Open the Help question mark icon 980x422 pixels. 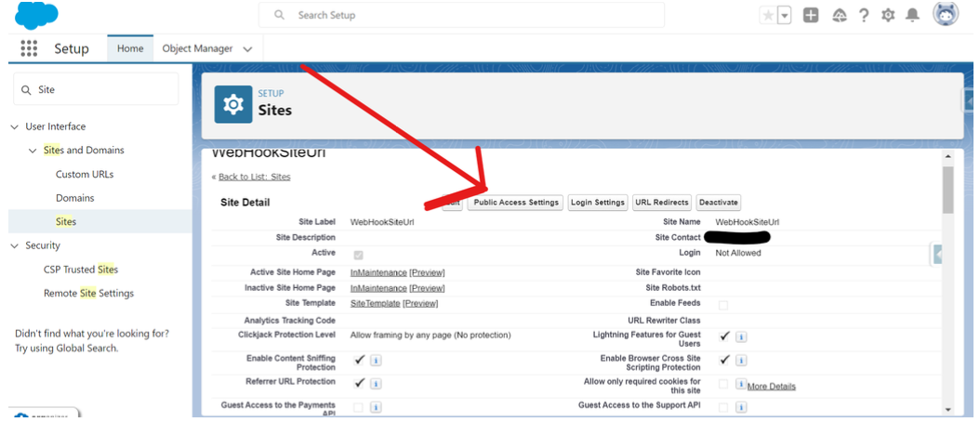coord(864,16)
